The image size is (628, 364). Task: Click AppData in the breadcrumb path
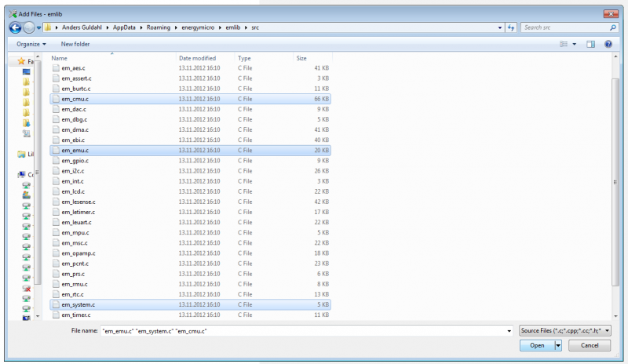click(124, 27)
